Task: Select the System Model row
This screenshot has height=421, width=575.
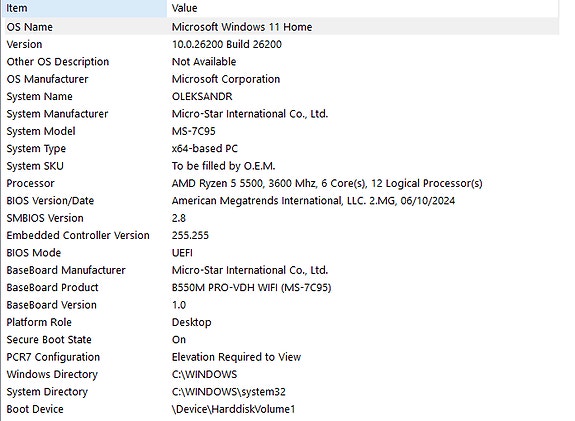Action: click(281, 131)
